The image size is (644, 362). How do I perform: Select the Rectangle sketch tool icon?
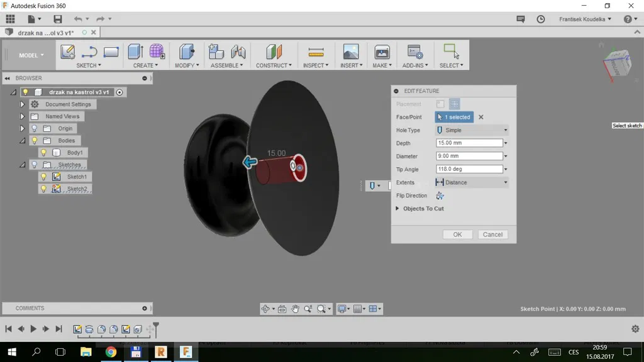[x=111, y=52]
